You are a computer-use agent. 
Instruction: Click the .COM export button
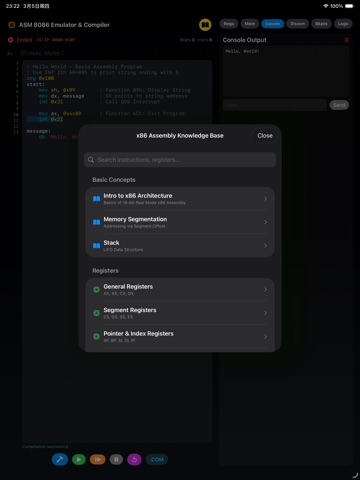tap(157, 460)
